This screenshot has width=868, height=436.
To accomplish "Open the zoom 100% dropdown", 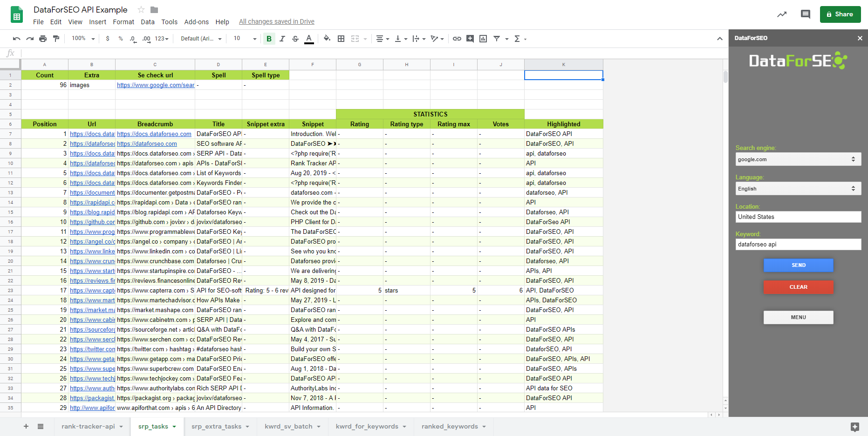I will tap(83, 39).
